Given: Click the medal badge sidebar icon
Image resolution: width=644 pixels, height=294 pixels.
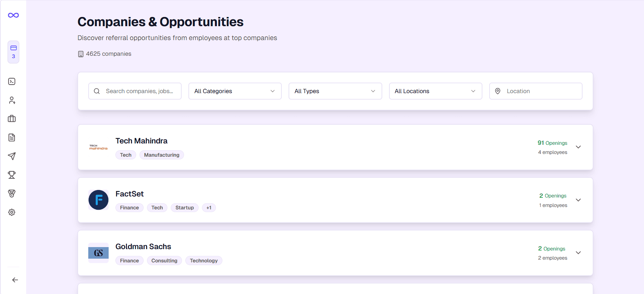Looking at the screenshot, I should [x=12, y=193].
